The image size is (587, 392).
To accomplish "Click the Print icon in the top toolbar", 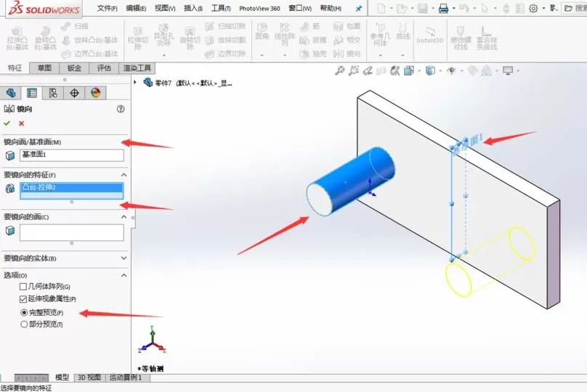I will pos(443,8).
